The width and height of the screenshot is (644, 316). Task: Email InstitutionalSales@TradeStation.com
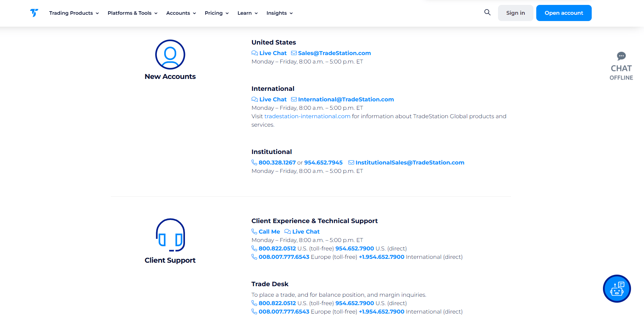[410, 162]
